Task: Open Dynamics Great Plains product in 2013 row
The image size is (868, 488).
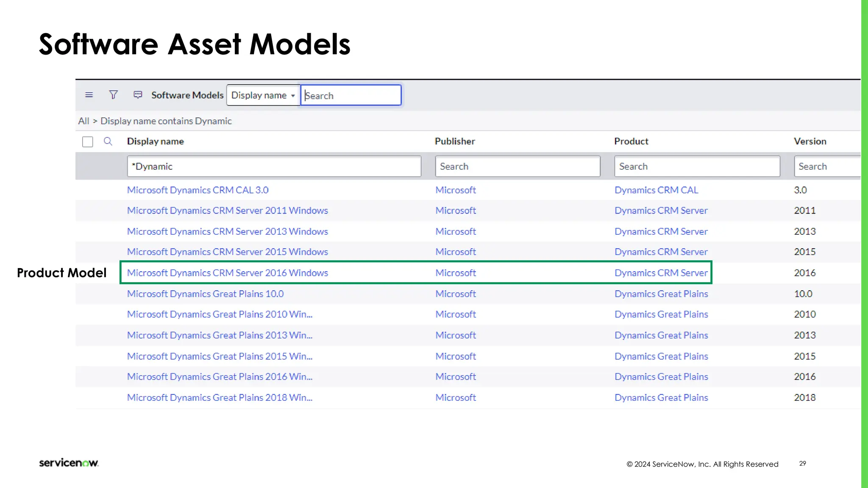Action: (x=661, y=335)
